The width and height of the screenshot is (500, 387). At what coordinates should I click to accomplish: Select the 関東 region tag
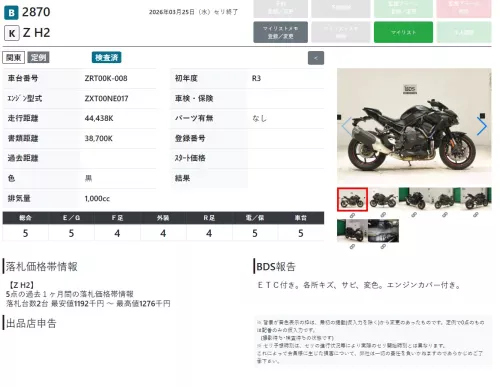[14, 57]
